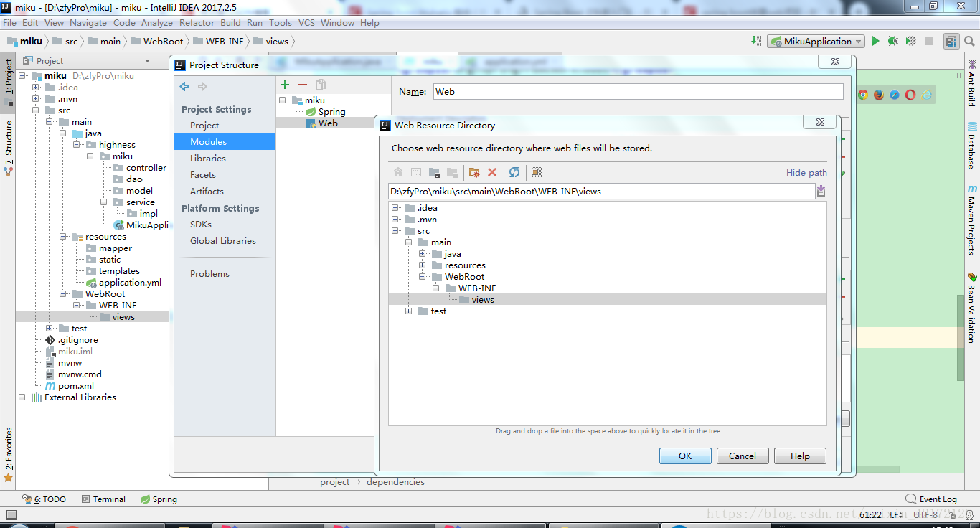This screenshot has height=528, width=980.
Task: Click New Folder icon in dialog toolbar
Action: click(x=474, y=172)
